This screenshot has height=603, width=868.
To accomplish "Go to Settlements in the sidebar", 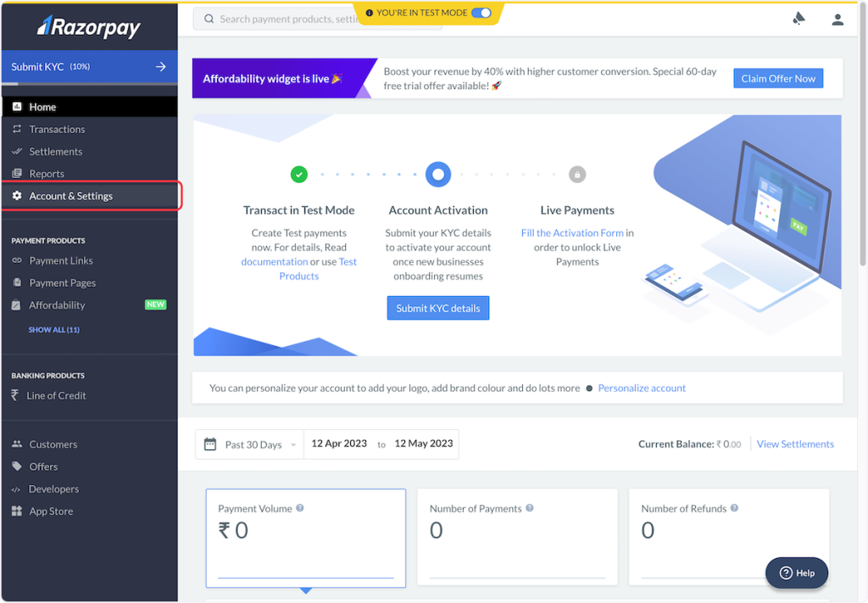I will click(x=55, y=151).
